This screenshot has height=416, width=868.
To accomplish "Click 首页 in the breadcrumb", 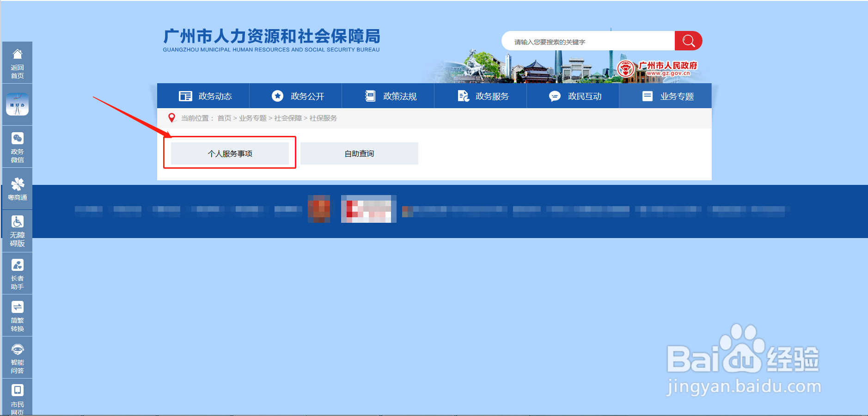I will (224, 118).
